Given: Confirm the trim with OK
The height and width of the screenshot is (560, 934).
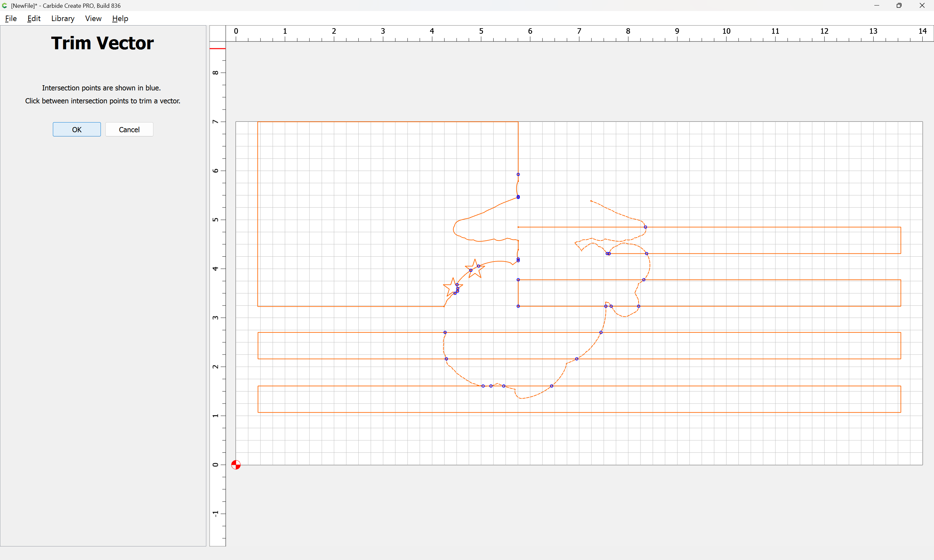Looking at the screenshot, I should (x=77, y=129).
